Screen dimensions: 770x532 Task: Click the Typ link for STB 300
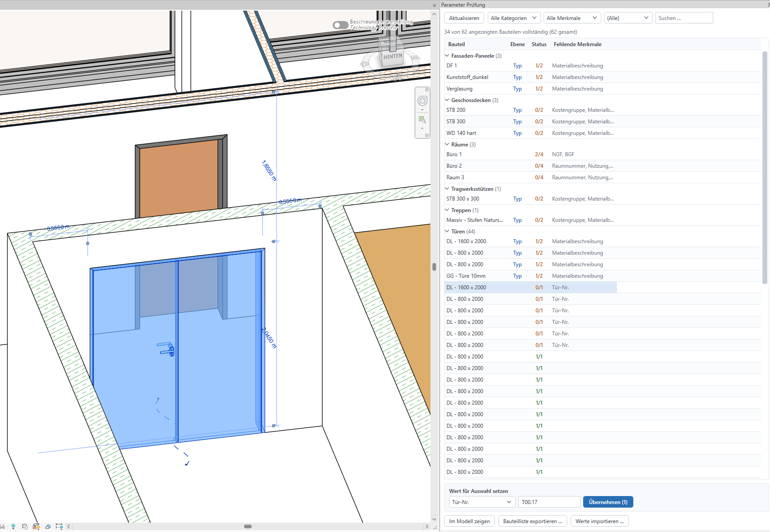(x=517, y=122)
